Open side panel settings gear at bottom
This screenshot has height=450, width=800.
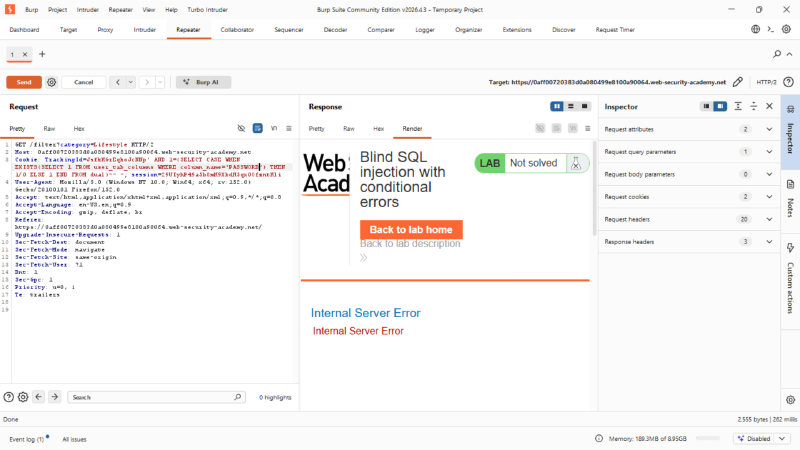[790, 400]
